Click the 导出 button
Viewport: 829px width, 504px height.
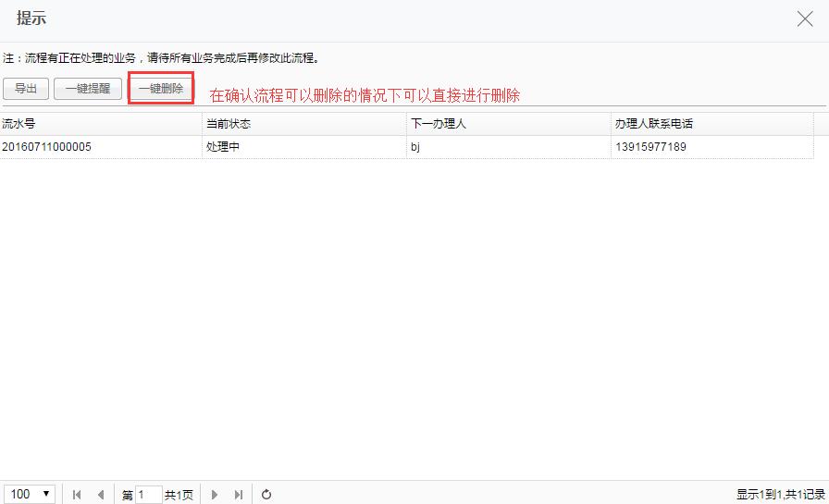pyautogui.click(x=26, y=89)
